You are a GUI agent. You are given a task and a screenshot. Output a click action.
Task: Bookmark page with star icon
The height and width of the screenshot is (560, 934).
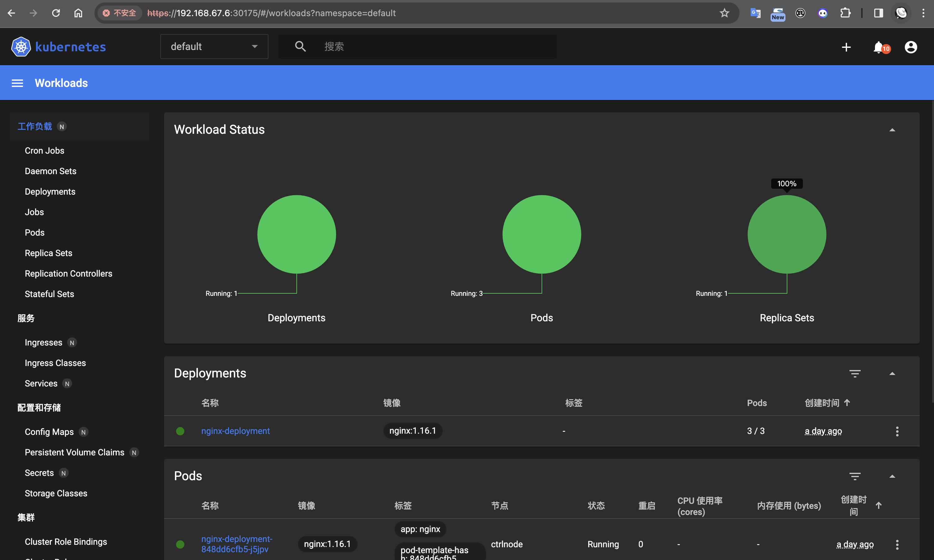[724, 13]
